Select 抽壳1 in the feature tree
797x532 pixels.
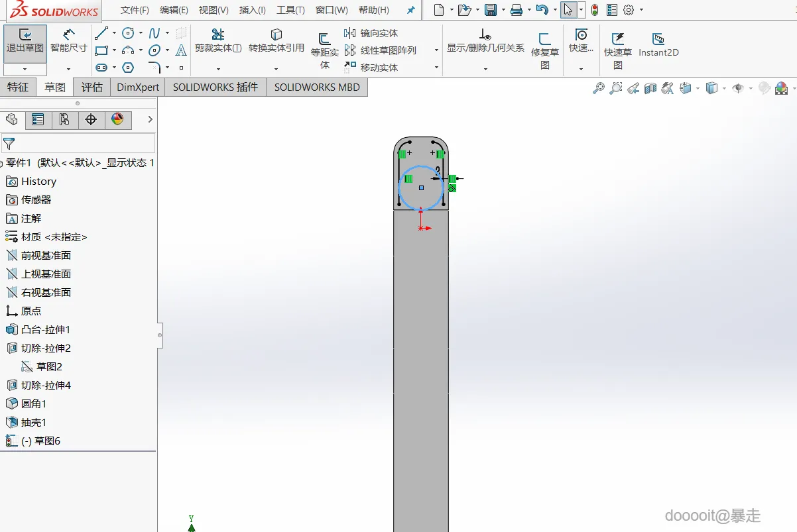point(33,422)
